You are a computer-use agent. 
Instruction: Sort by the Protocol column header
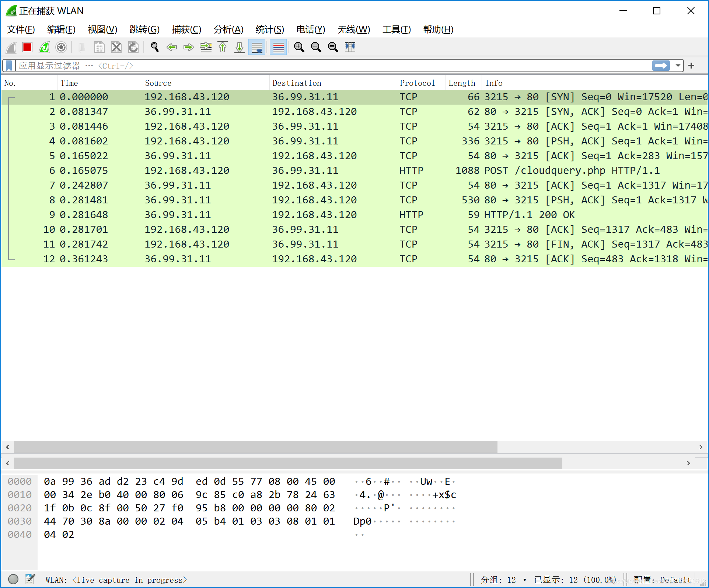417,83
